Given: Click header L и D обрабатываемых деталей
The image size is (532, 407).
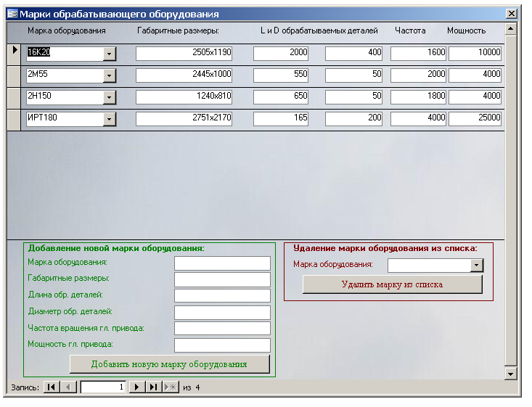Looking at the screenshot, I should click(x=319, y=31).
